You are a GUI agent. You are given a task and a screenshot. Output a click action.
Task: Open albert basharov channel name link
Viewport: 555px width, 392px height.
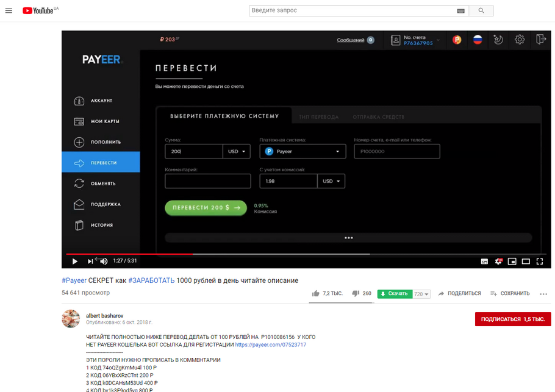(x=105, y=316)
